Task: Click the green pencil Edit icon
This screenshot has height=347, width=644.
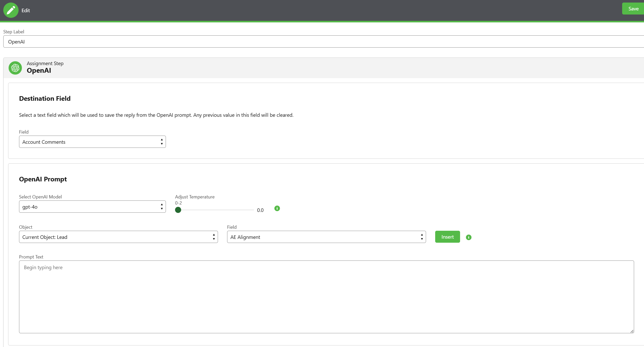Action: [x=11, y=10]
